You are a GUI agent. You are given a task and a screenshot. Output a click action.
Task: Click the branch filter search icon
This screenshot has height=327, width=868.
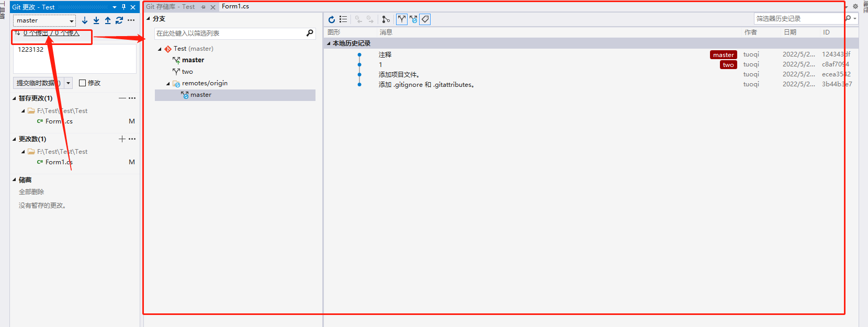(x=310, y=33)
